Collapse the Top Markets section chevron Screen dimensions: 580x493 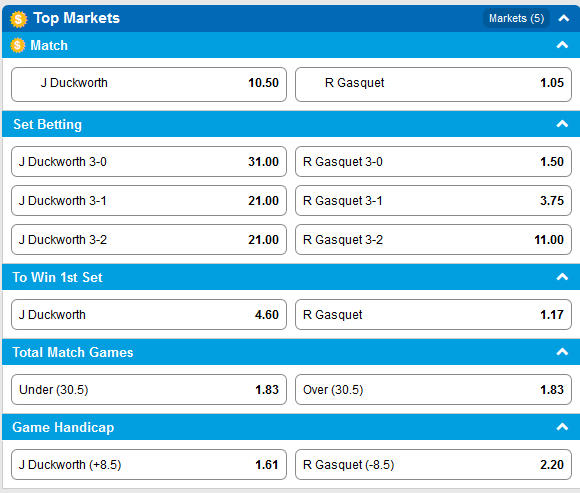tap(563, 18)
